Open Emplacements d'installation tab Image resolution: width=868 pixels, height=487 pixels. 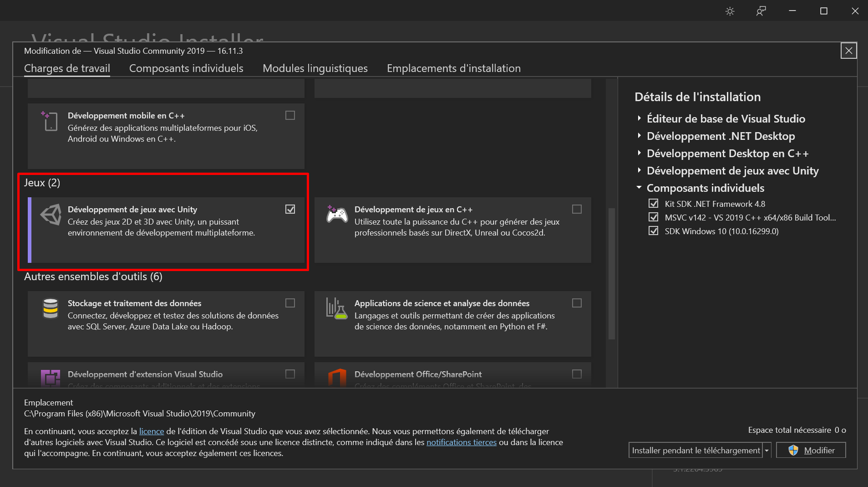(x=454, y=68)
